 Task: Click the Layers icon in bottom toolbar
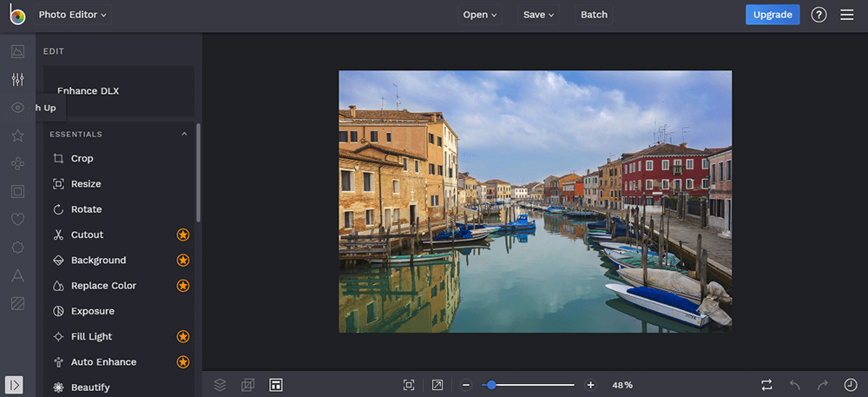220,385
